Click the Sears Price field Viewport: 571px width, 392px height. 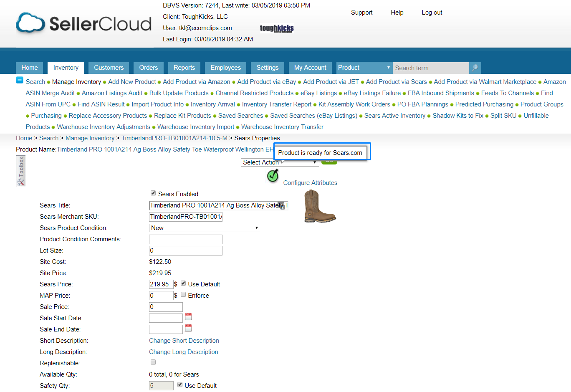pos(161,284)
